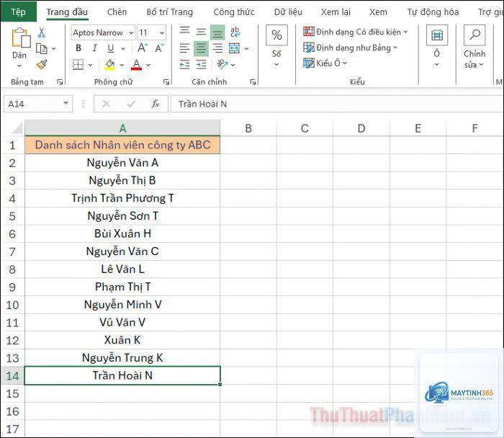Image resolution: width=504 pixels, height=438 pixels.
Task: Toggle Underline formatting
Action: point(111,48)
